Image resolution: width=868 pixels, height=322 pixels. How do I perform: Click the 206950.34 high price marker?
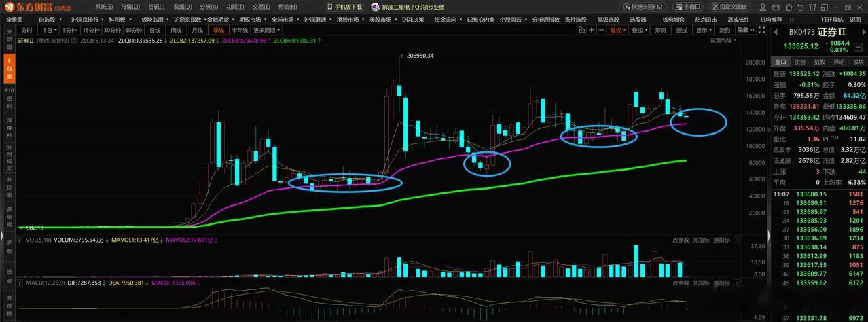point(420,56)
